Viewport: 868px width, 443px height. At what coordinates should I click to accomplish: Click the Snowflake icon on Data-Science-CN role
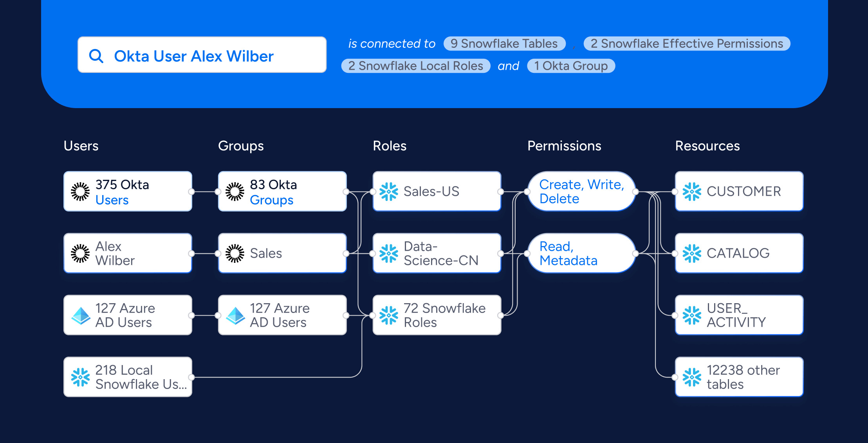coord(389,253)
